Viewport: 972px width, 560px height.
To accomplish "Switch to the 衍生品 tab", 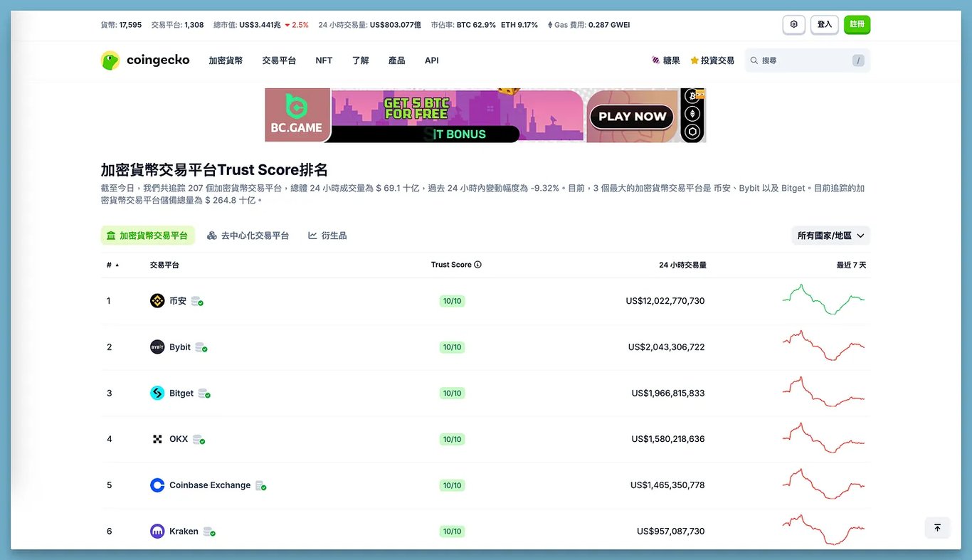I will [x=327, y=236].
